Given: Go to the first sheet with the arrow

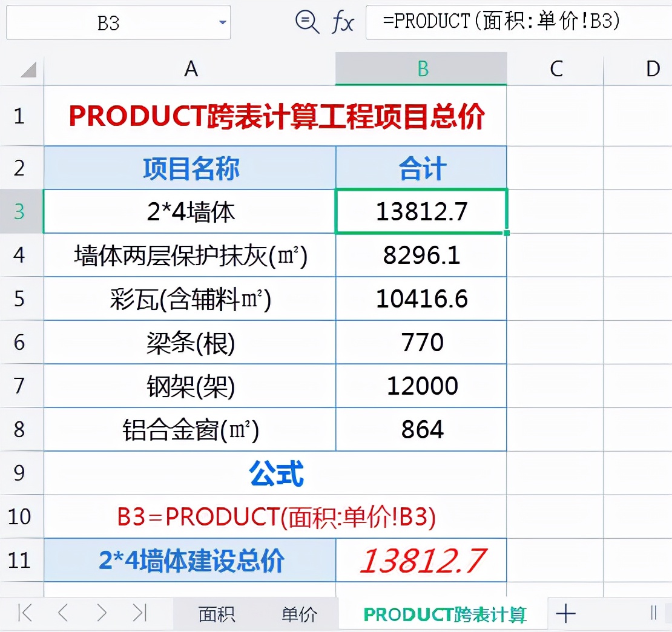Looking at the screenshot, I should [25, 612].
